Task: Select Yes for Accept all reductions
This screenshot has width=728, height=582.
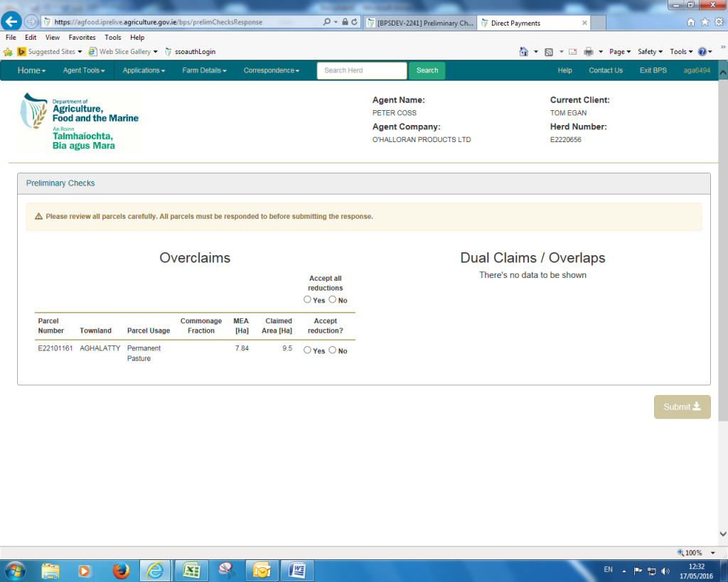Action: pos(307,300)
